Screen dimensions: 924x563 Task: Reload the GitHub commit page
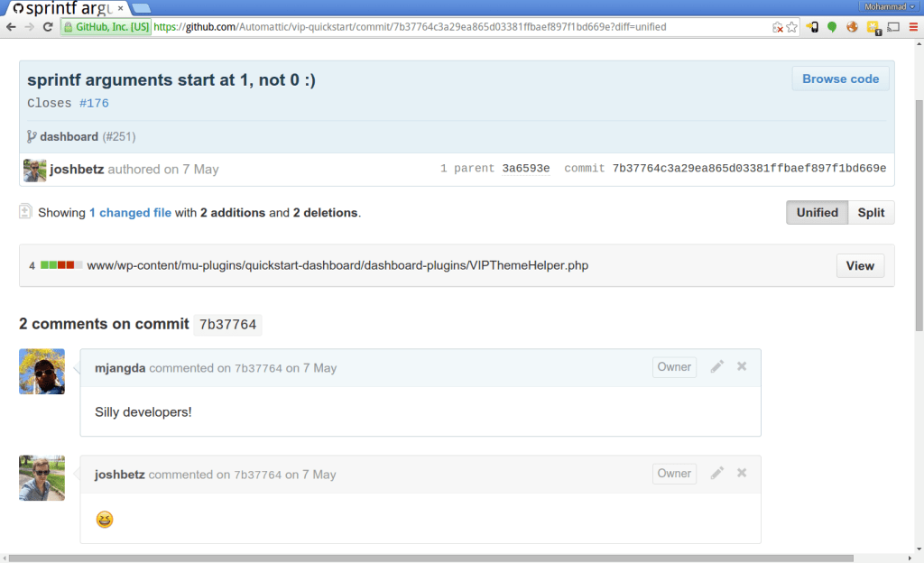pos(49,27)
